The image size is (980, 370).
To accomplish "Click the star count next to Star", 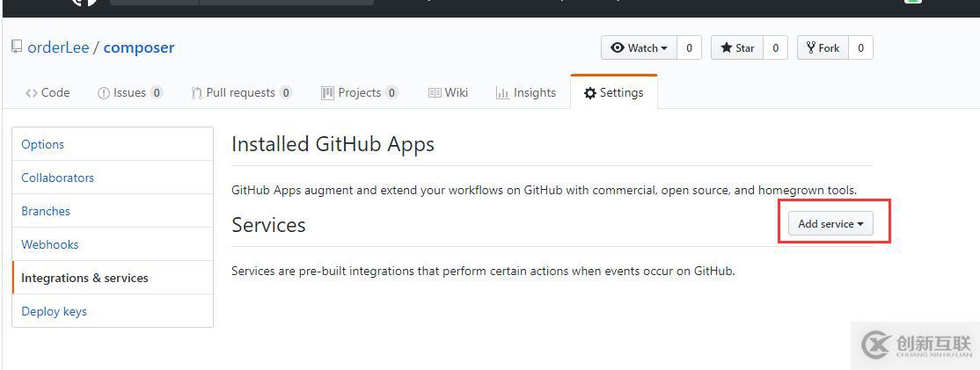I will (775, 48).
